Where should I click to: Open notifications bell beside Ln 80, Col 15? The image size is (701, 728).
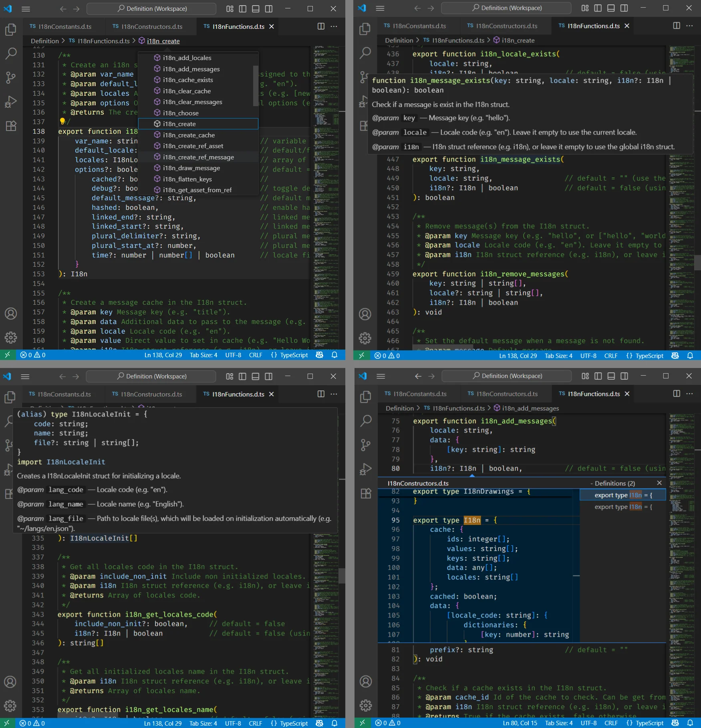coord(690,723)
